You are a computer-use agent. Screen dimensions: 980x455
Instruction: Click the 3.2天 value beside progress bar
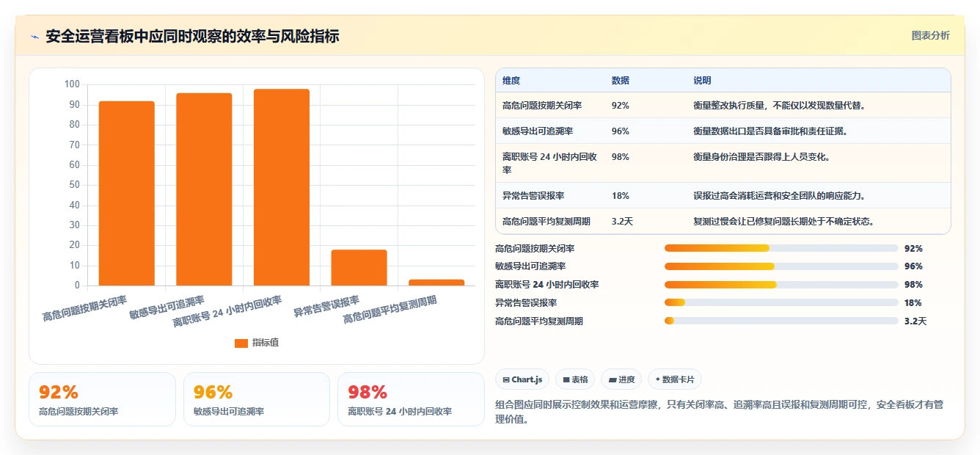[915, 321]
